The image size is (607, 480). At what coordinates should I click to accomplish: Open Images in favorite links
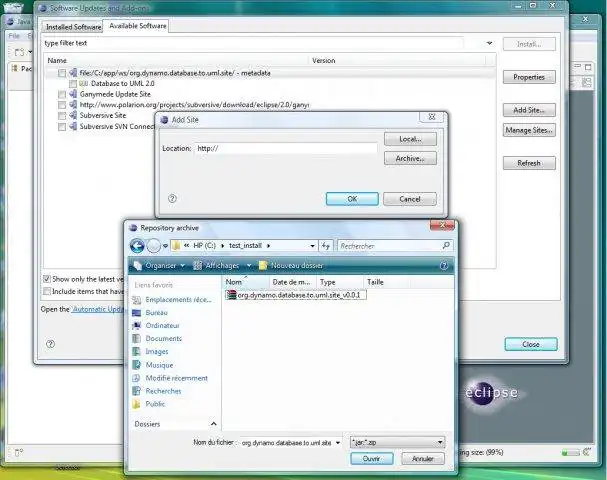(150, 351)
